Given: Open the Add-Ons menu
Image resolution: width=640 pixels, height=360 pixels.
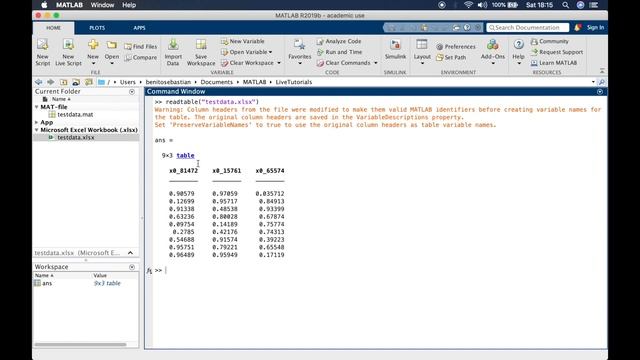Looking at the screenshot, I should point(493,52).
